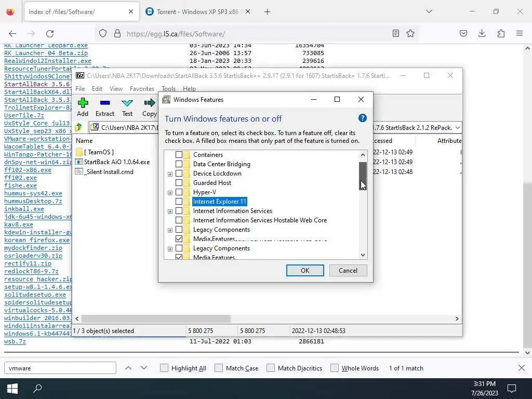The height and width of the screenshot is (399, 532).
Task: Open the notification center
Action: tap(512, 389)
